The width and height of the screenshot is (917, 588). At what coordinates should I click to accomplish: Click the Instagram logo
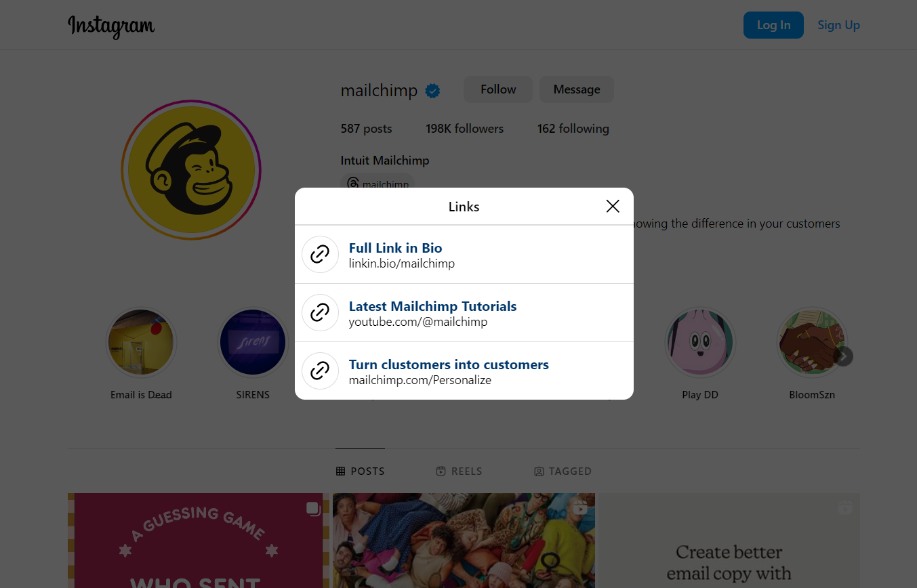(x=111, y=26)
